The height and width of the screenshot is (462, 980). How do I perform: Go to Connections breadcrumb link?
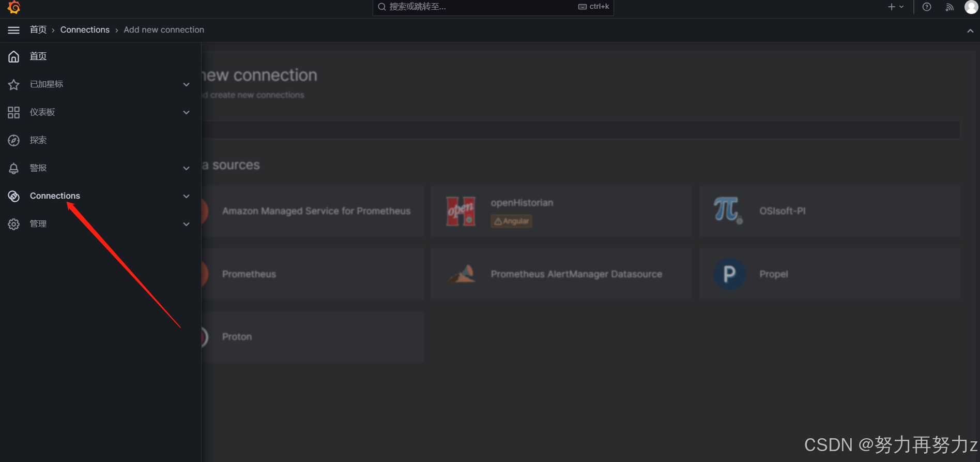point(85,30)
